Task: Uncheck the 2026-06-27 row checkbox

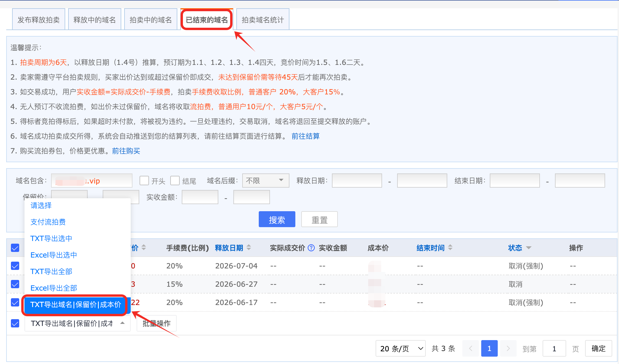Action: (x=15, y=284)
